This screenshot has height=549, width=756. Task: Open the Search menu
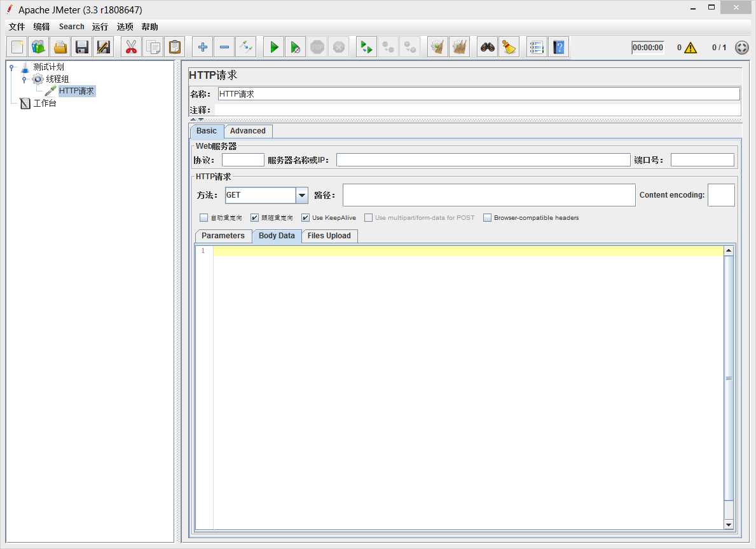71,27
